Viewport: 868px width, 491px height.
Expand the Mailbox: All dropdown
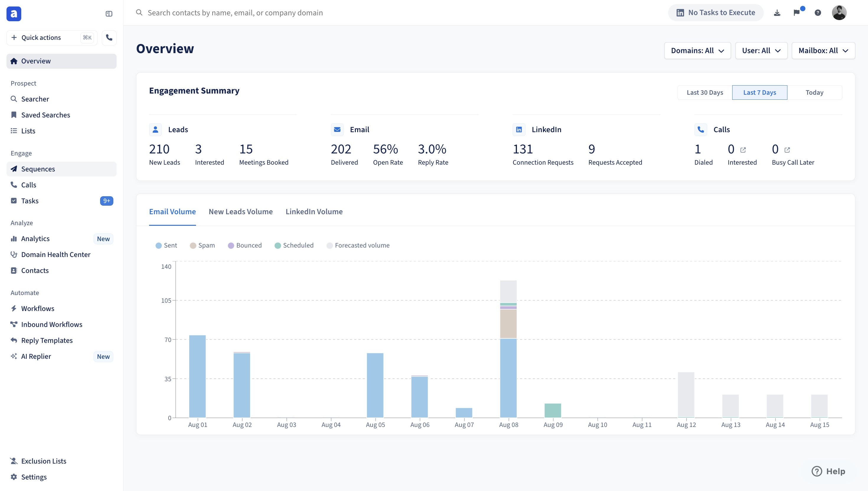pos(823,50)
